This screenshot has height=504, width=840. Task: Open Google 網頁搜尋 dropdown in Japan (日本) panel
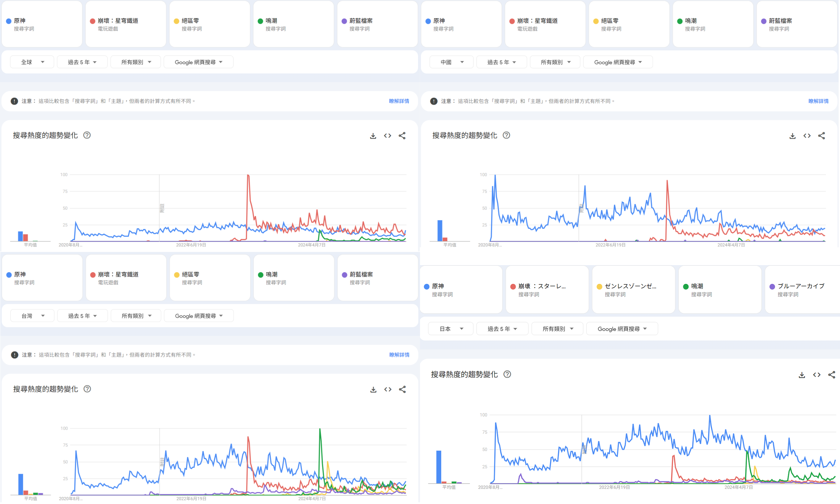(622, 329)
